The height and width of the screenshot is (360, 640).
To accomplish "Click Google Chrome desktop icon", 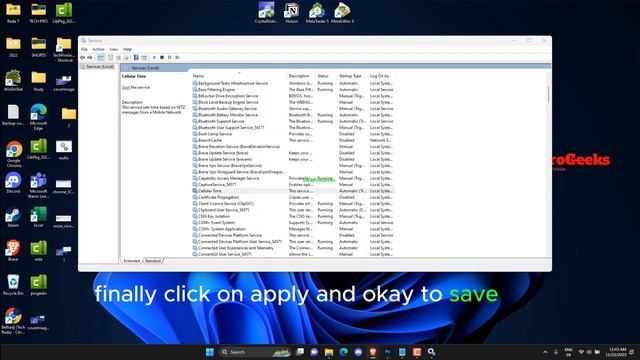I will tap(13, 153).
